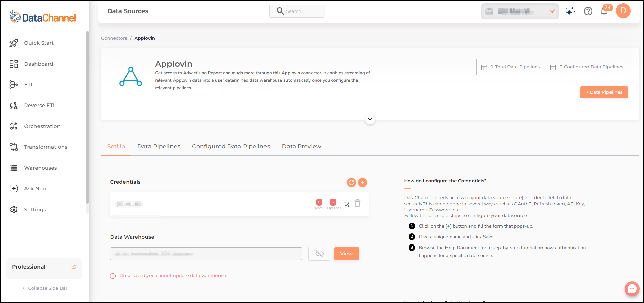Open the Transformations section
Viewport: 644px width, 303px height.
tap(46, 147)
